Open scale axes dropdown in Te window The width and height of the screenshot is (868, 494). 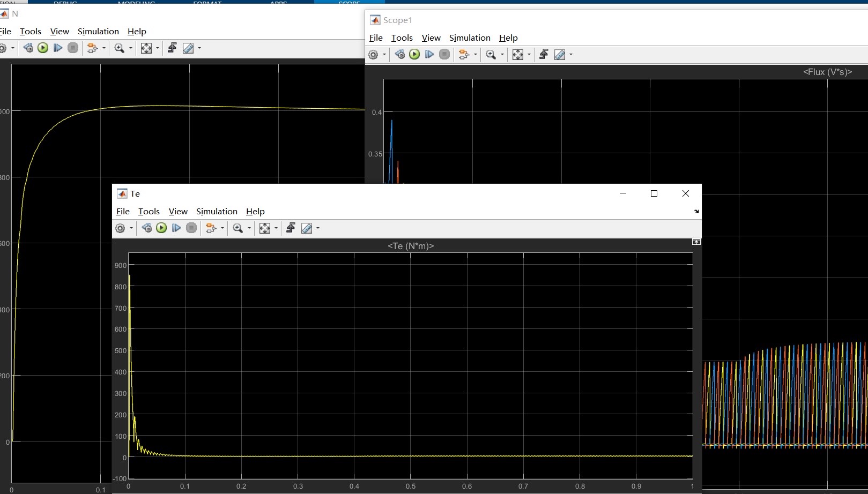pyautogui.click(x=276, y=228)
